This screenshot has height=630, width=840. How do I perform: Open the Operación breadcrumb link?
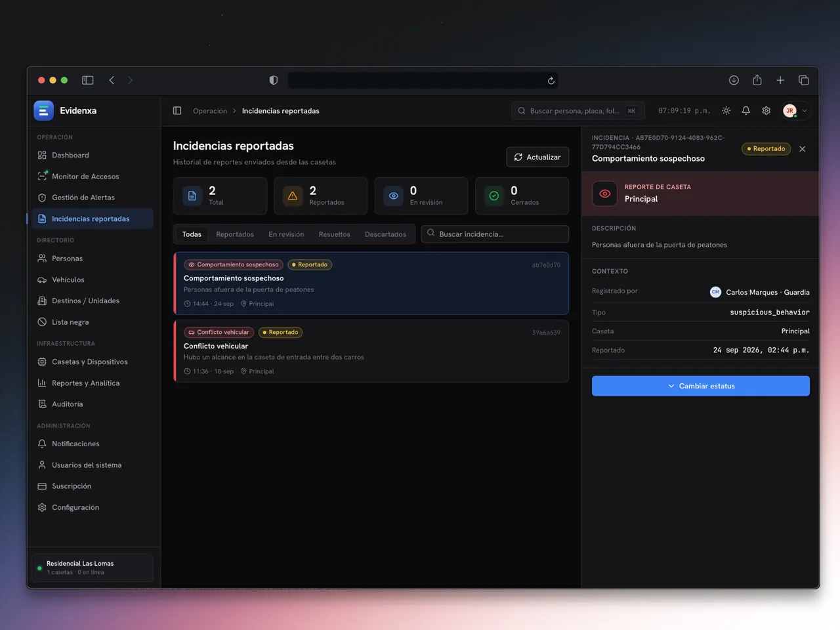[x=210, y=111]
